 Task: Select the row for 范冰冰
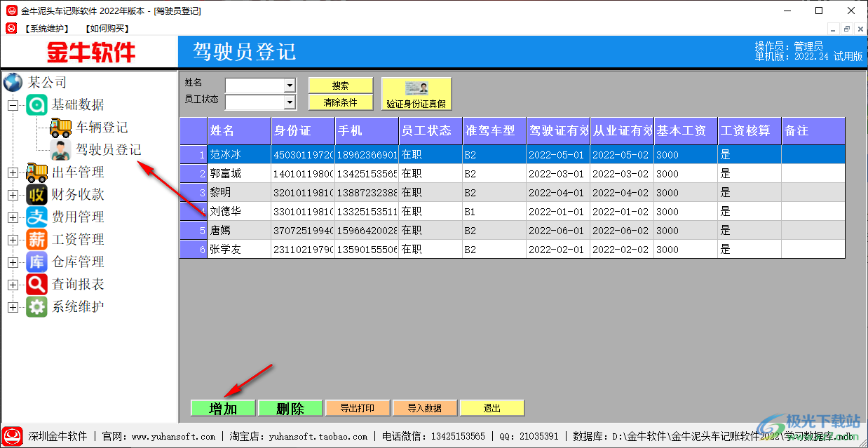[x=513, y=154]
